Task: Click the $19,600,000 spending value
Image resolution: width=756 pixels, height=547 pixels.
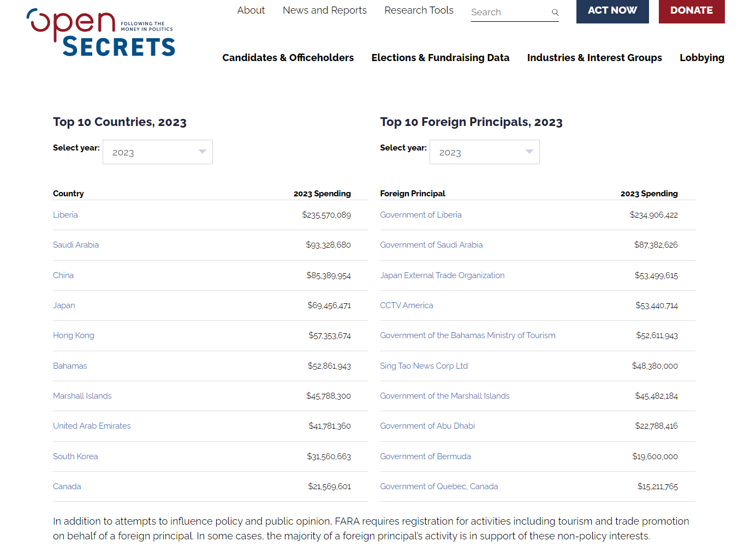Action: 655,456
